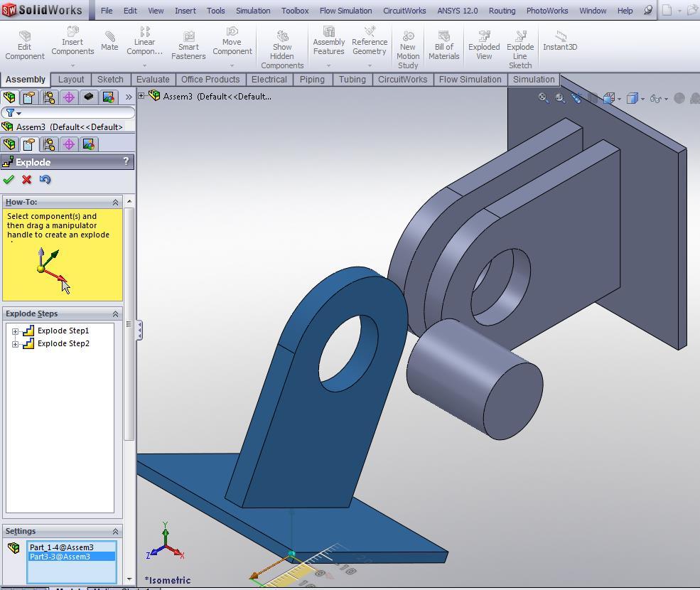
Task: Open Explode help question mark
Action: pos(126,161)
